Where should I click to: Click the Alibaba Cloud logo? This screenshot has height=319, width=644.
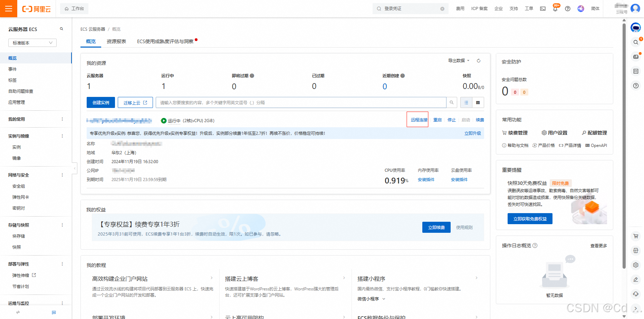point(37,9)
